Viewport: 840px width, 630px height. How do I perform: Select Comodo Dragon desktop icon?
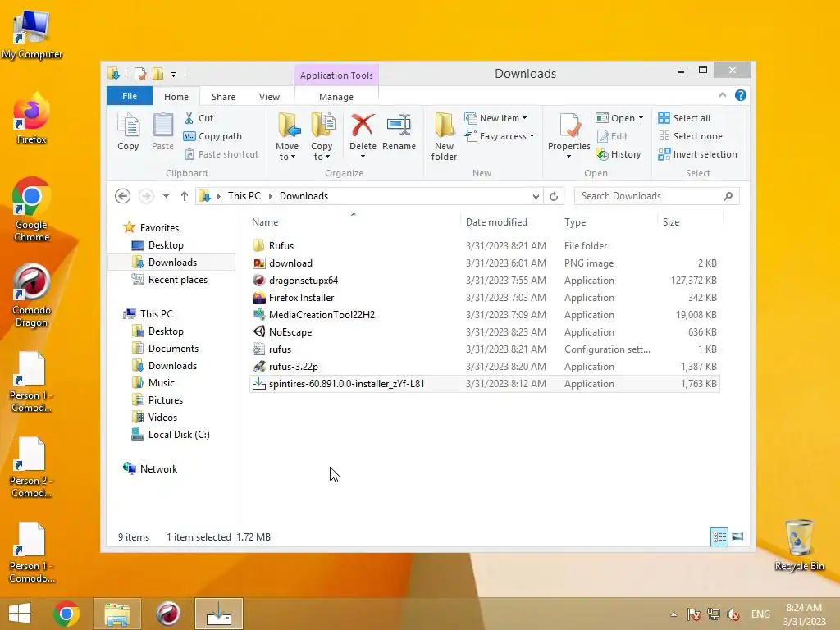[32, 295]
